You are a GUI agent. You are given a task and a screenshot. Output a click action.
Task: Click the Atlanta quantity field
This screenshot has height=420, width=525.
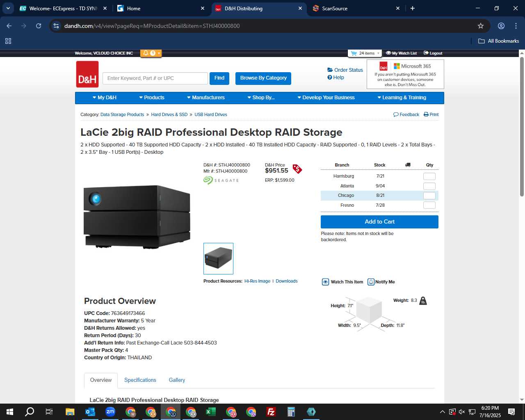point(429,186)
